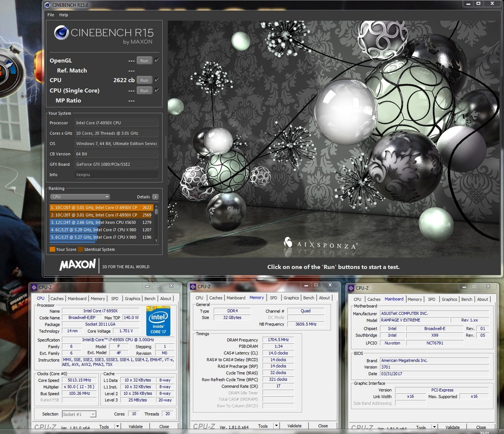Open About tab in Memory CPU-Z window
The height and width of the screenshot is (434, 504).
point(324,298)
